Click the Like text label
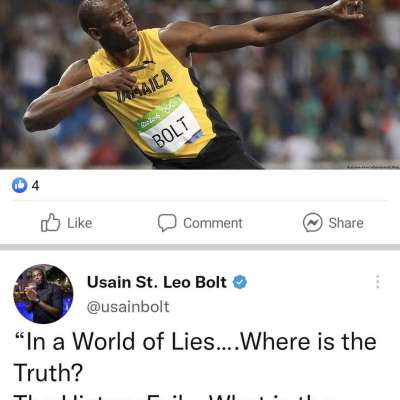This screenshot has height=400, width=400. point(80,223)
